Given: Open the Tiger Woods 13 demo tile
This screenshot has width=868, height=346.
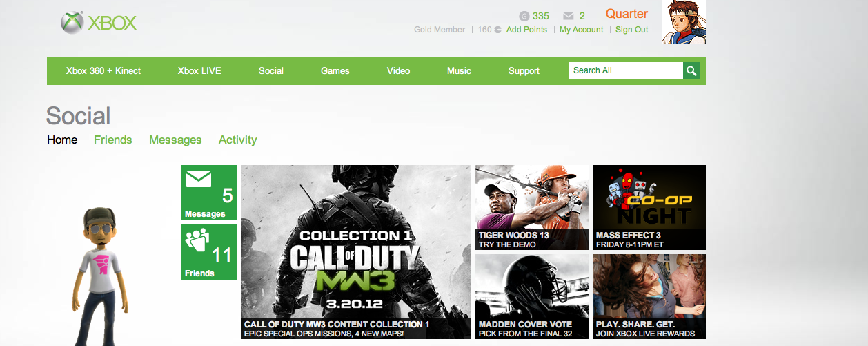Looking at the screenshot, I should click(532, 207).
